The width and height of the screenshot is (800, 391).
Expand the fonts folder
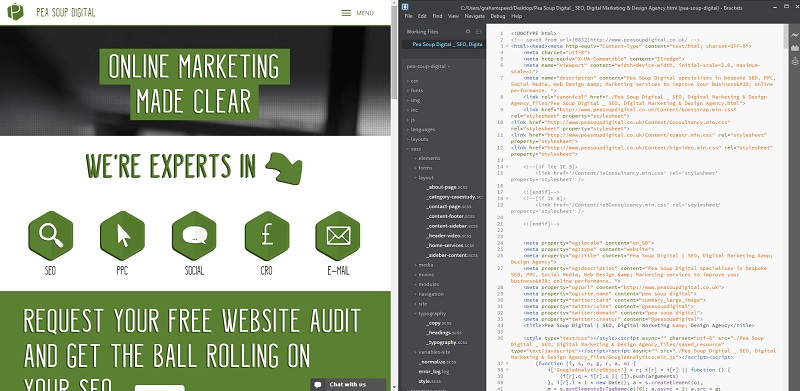pos(416,90)
